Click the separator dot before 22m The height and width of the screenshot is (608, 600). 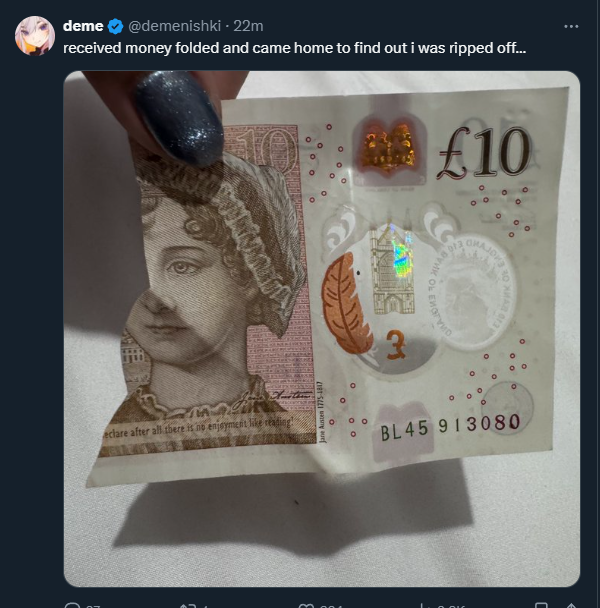pos(227,26)
